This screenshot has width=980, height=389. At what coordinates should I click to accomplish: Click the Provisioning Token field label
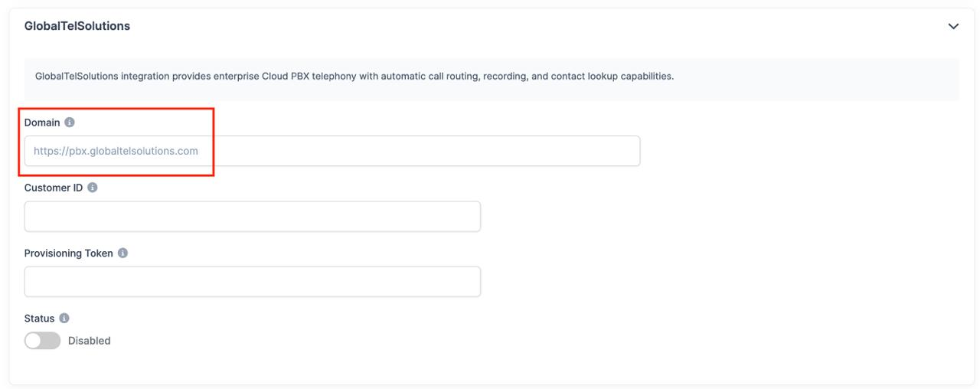69,253
